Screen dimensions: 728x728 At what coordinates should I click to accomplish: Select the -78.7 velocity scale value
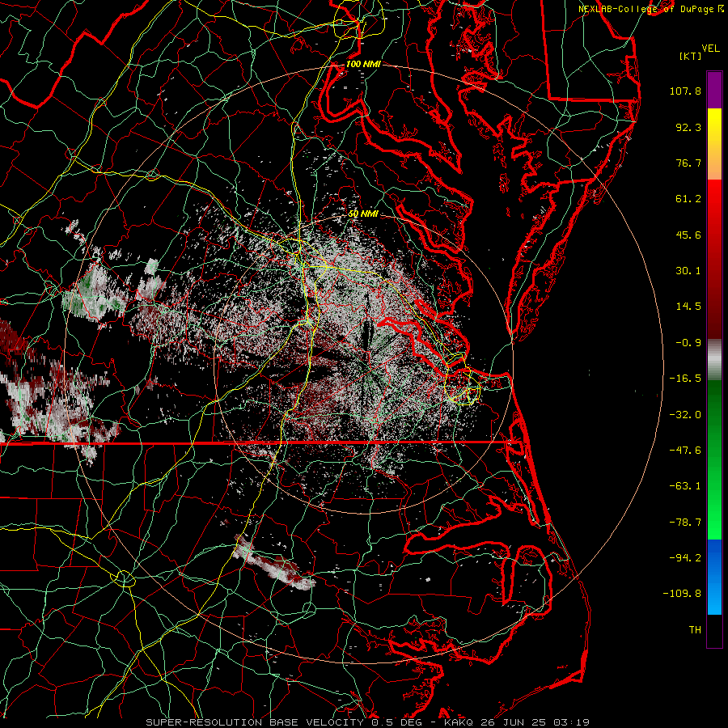[x=685, y=523]
